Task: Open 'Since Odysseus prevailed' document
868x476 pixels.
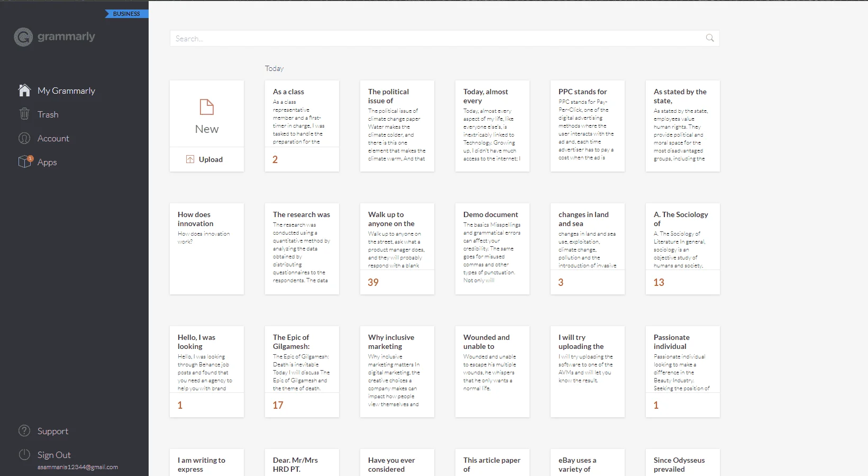Action: coord(683,463)
